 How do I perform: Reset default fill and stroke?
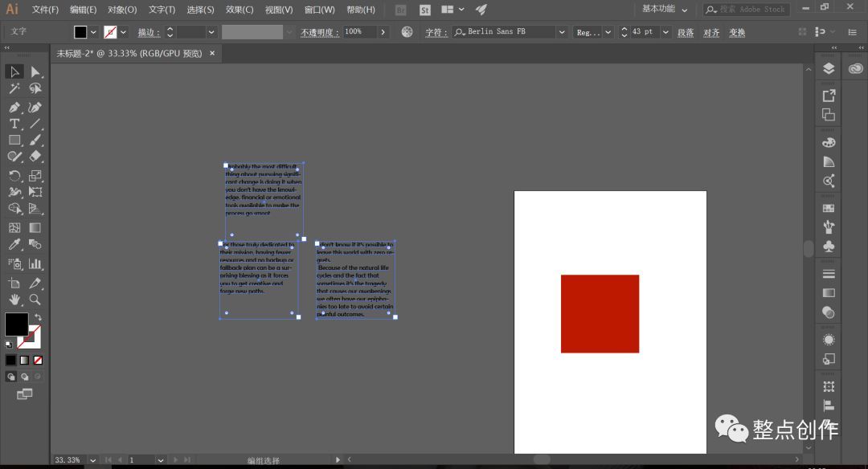pos(8,344)
